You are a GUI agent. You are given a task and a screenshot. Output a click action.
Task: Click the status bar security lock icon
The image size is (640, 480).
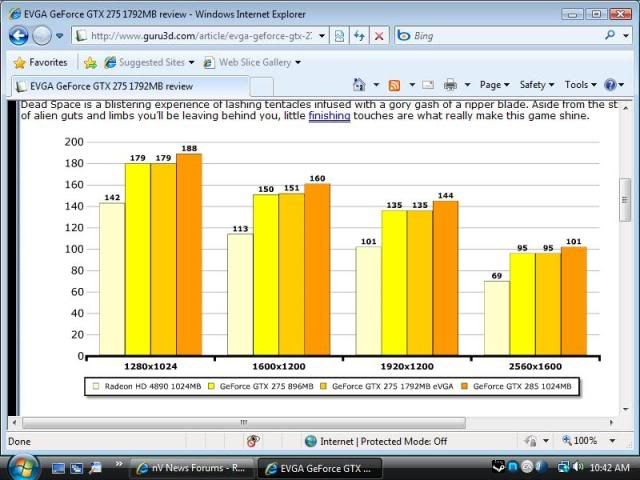pos(531,441)
